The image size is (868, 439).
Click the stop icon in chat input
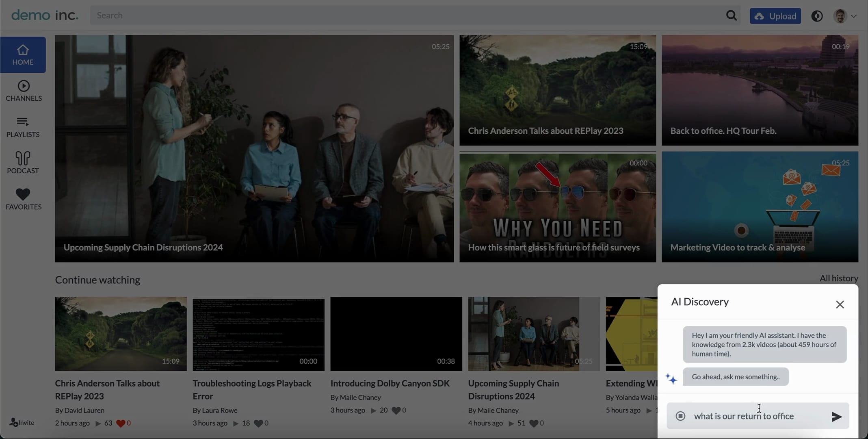point(680,416)
